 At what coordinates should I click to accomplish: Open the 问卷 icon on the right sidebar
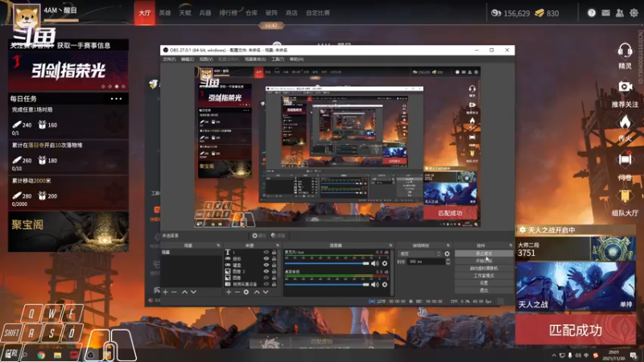(625, 158)
